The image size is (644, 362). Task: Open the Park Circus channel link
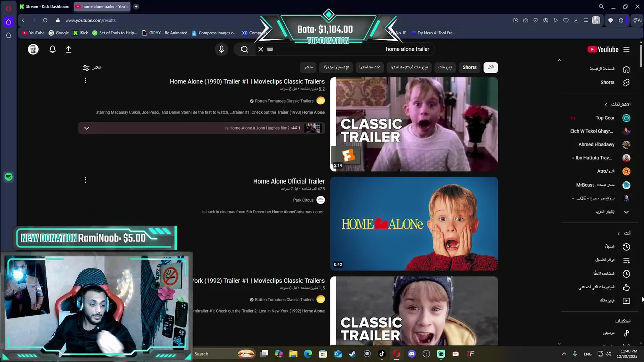coord(303,200)
